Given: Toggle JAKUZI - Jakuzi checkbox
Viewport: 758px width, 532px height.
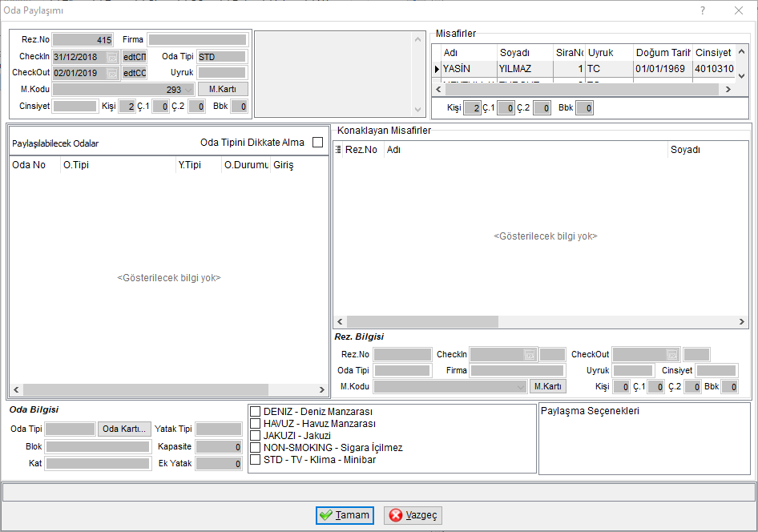Looking at the screenshot, I should (256, 436).
